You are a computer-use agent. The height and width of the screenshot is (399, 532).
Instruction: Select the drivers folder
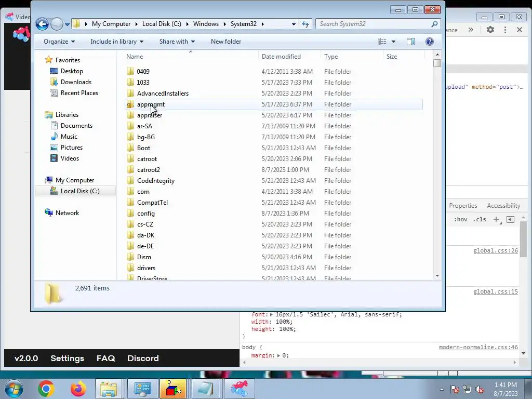coord(146,268)
